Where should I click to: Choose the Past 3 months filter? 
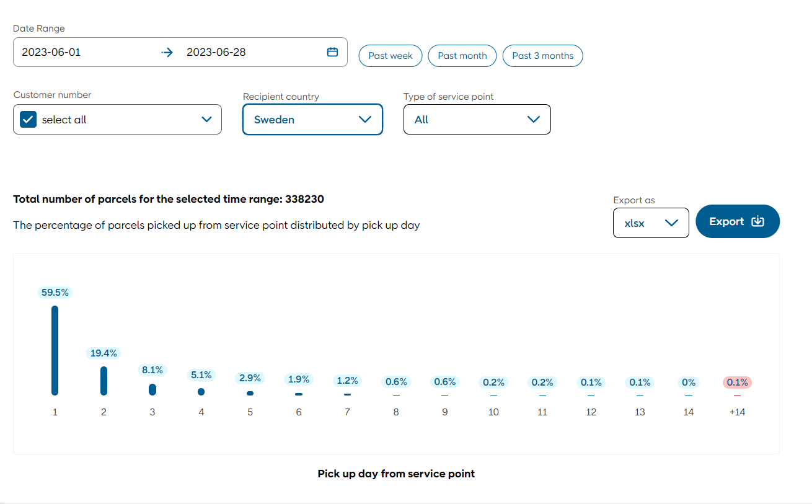coord(542,56)
